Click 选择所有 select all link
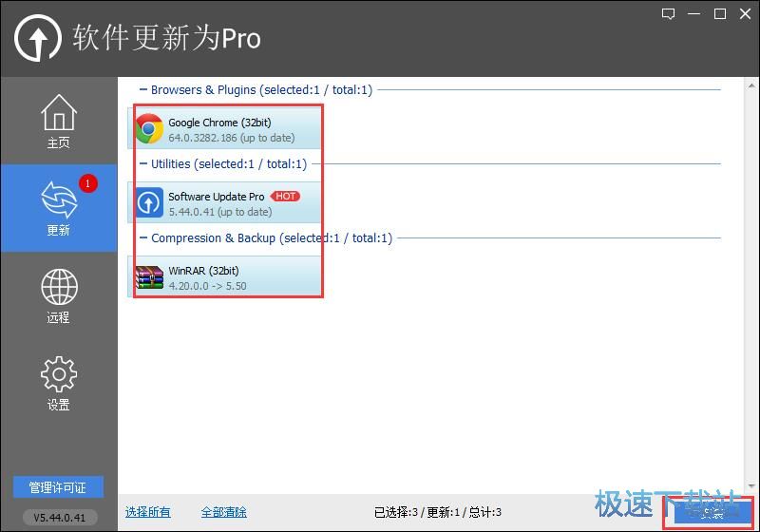The image size is (760, 532). [x=148, y=512]
